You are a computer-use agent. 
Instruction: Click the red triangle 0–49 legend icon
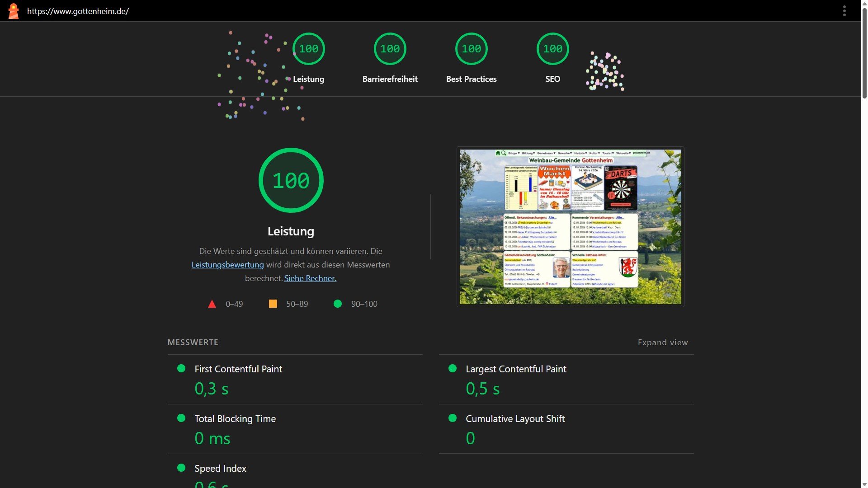pos(212,304)
